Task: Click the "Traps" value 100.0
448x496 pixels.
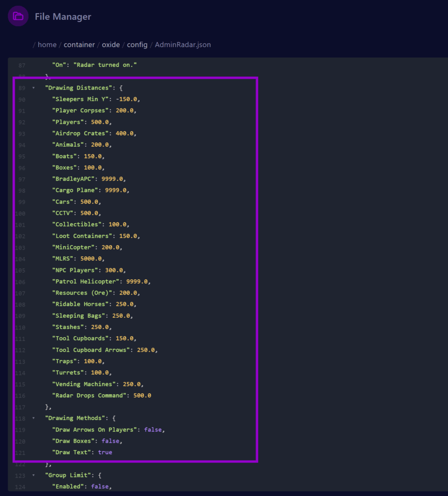Action: tap(93, 361)
